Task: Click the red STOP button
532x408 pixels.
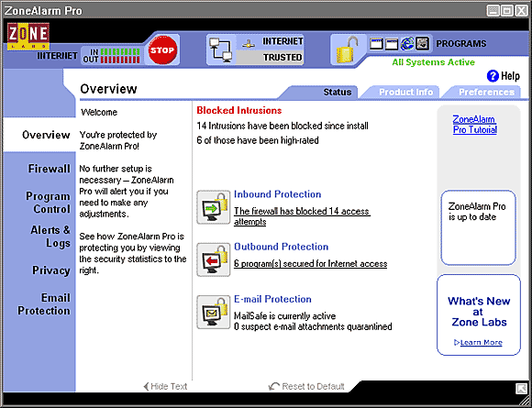Action: pos(162,50)
